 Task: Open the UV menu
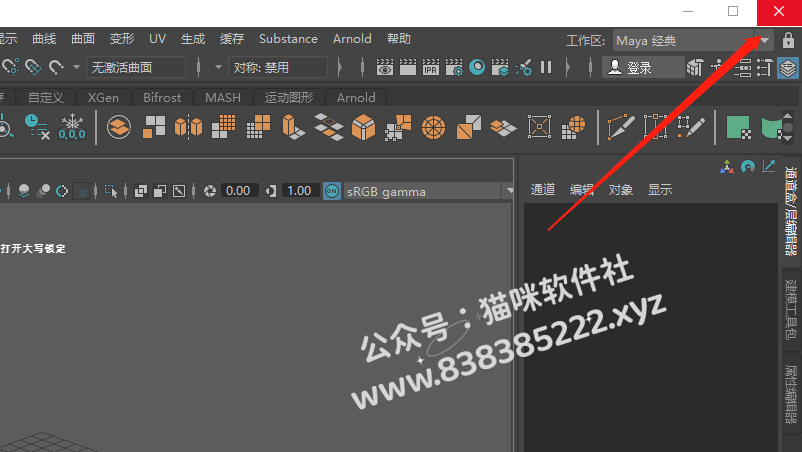158,39
